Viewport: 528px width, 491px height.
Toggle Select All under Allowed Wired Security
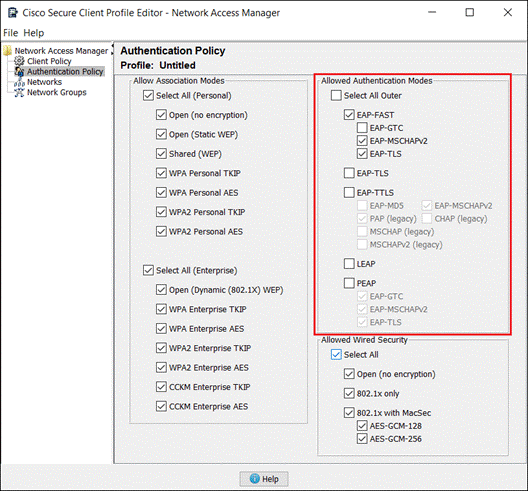pyautogui.click(x=336, y=355)
